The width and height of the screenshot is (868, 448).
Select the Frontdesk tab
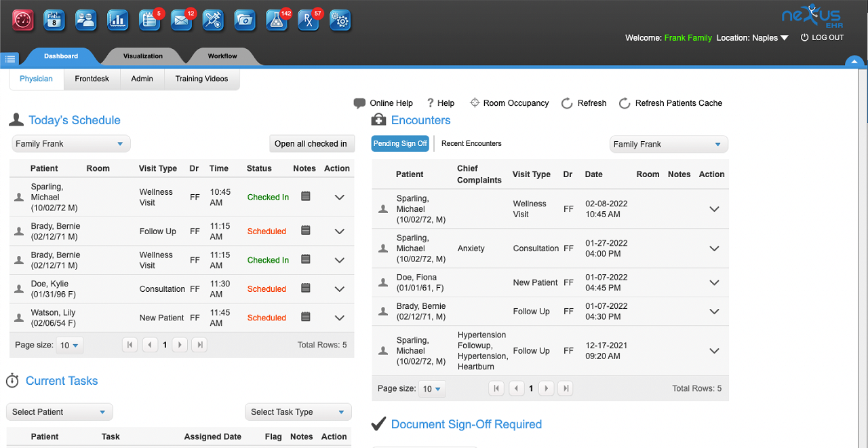[x=92, y=79]
